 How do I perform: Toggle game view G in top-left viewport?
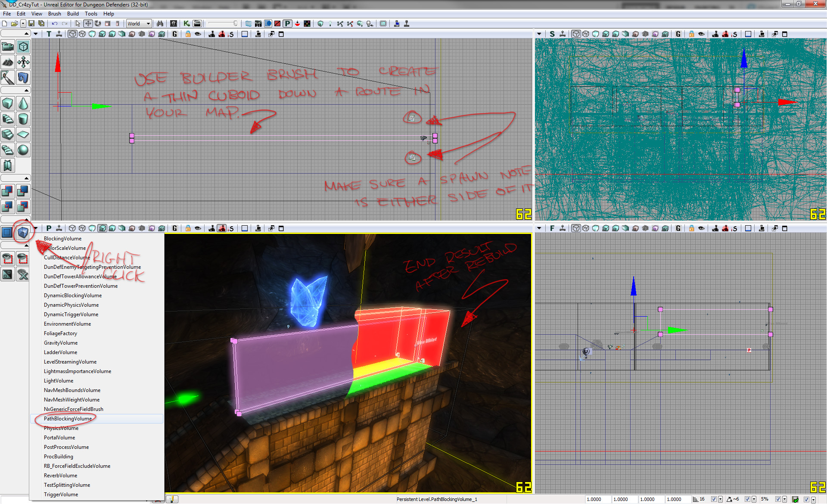point(174,34)
